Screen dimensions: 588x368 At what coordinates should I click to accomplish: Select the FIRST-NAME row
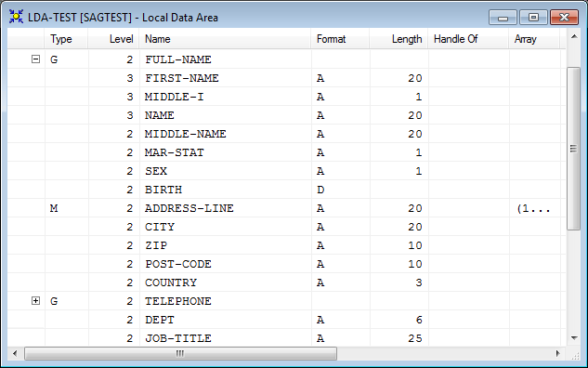coord(286,78)
